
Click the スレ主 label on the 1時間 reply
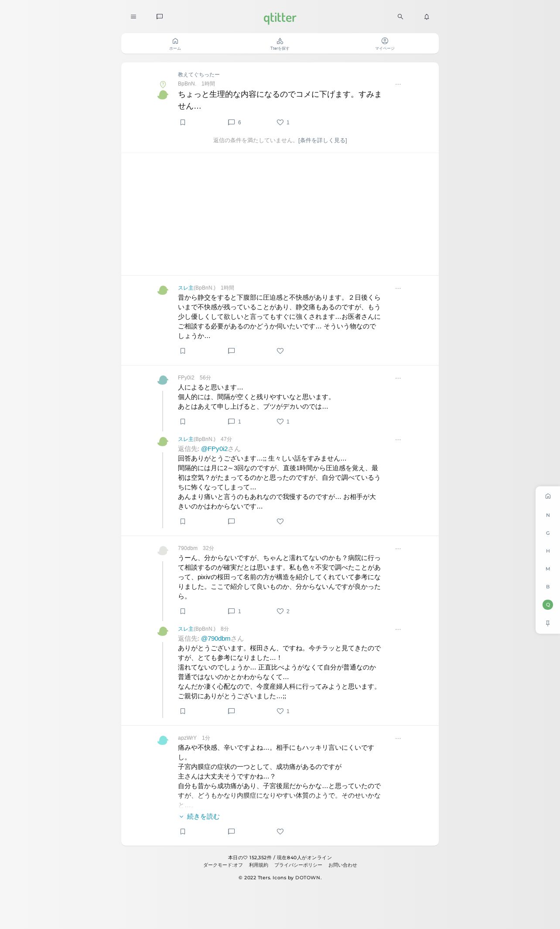[x=186, y=288]
